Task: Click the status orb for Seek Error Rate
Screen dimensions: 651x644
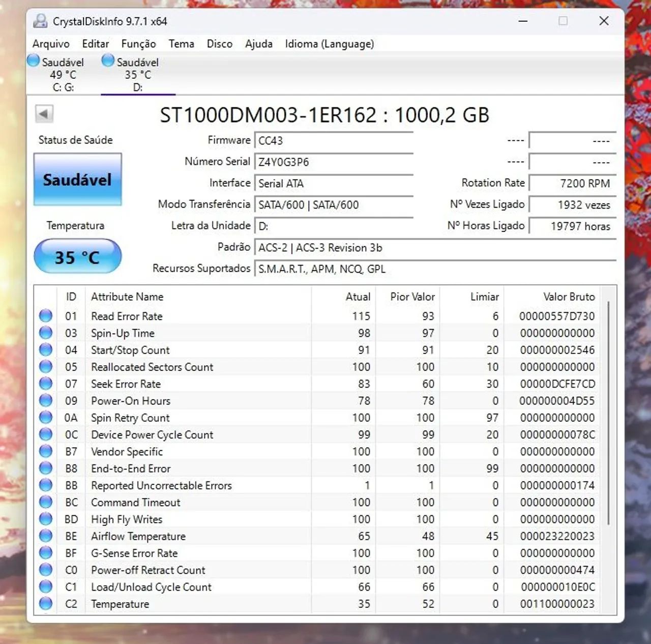Action: coord(46,384)
